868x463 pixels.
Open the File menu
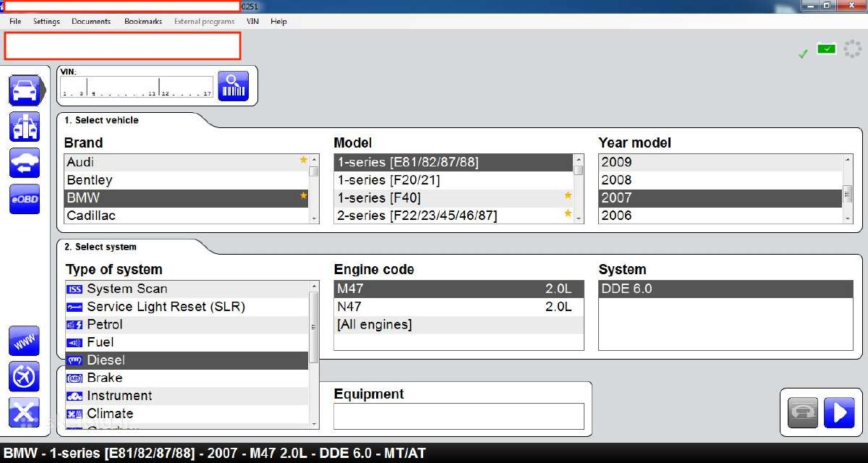click(x=15, y=22)
